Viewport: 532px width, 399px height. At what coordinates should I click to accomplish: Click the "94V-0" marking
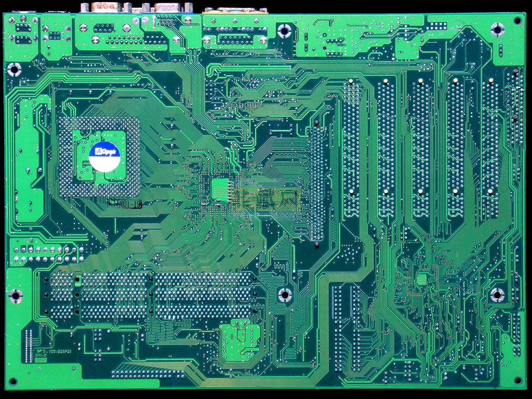point(41,355)
